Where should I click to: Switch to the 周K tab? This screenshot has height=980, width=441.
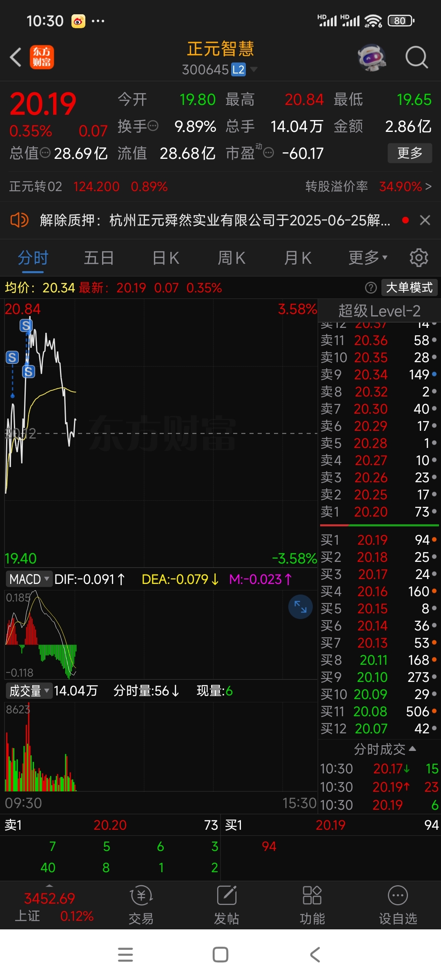232,258
